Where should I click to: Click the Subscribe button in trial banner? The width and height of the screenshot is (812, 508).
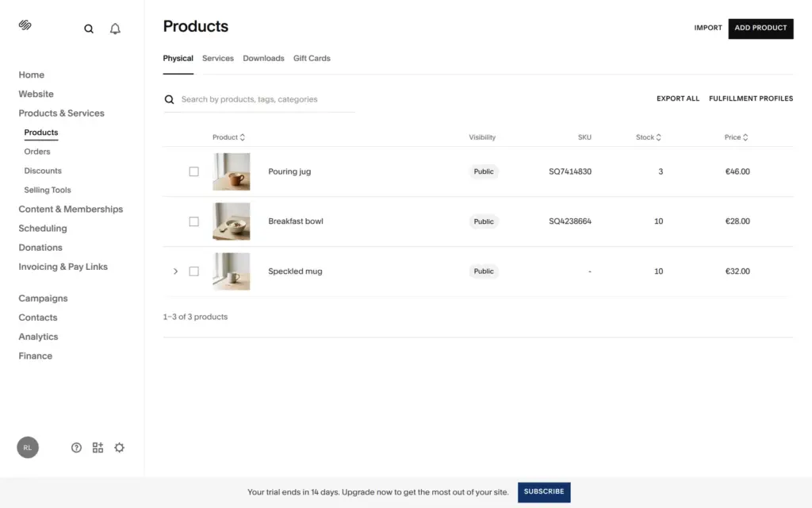[544, 492]
